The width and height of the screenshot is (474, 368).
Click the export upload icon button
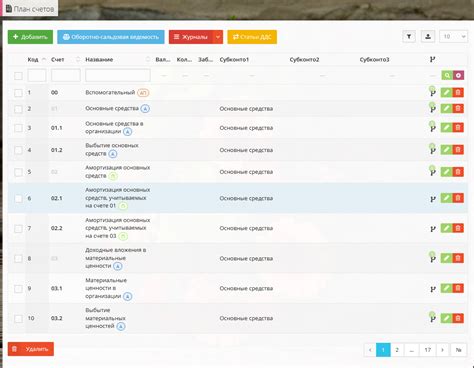pos(428,37)
